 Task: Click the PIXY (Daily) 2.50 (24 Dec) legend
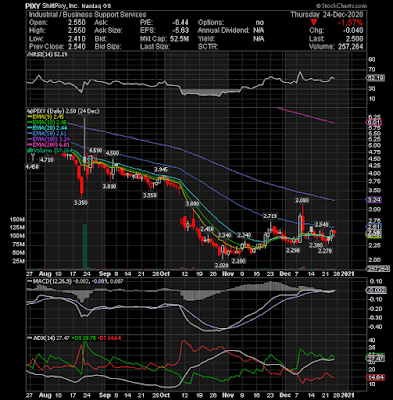click(x=64, y=111)
